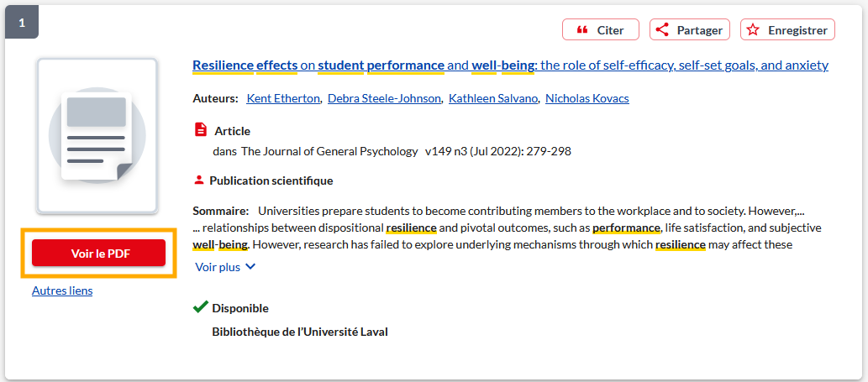Select author Nicholas Kovacs
This screenshot has width=868, height=382.
click(x=587, y=98)
